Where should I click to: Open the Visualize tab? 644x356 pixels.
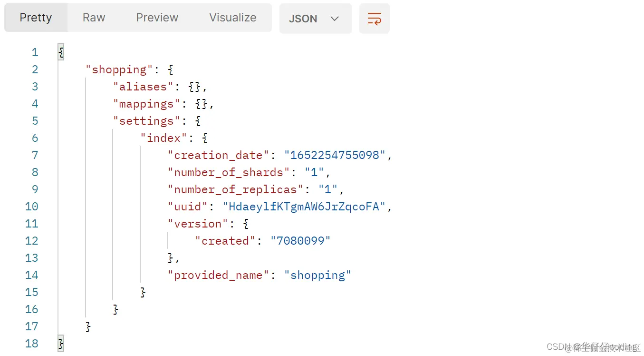(x=232, y=18)
